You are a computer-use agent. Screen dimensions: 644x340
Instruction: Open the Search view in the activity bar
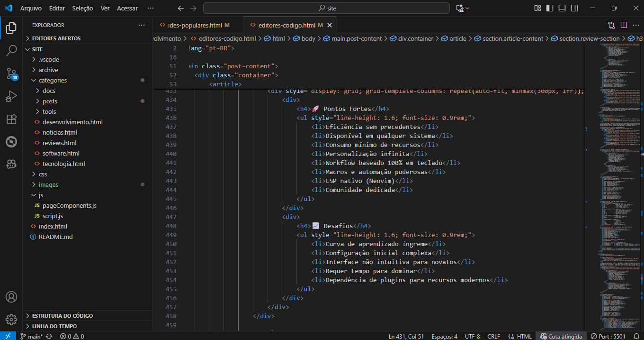click(11, 50)
